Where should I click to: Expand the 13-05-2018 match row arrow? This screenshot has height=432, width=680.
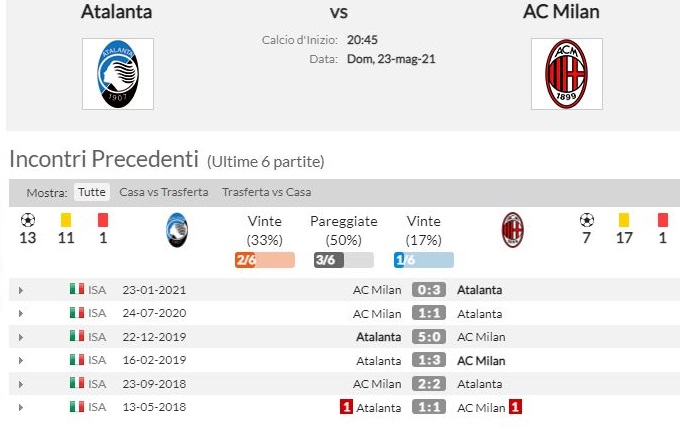tap(21, 407)
